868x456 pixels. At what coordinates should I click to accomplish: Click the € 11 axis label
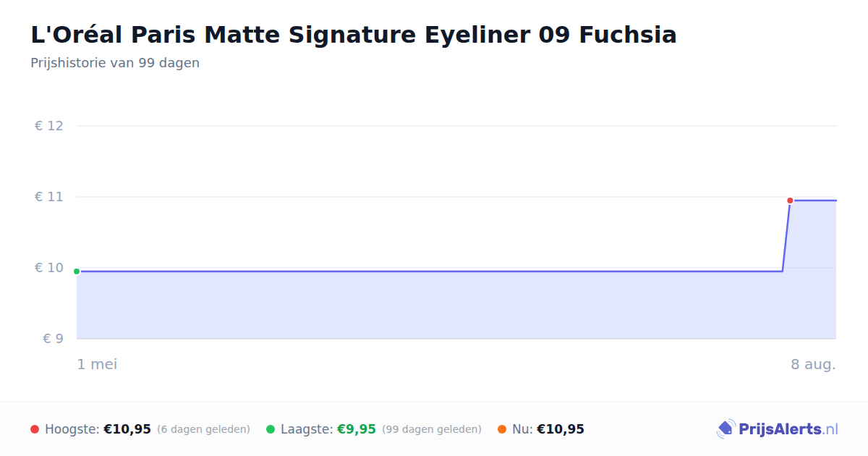coord(49,197)
